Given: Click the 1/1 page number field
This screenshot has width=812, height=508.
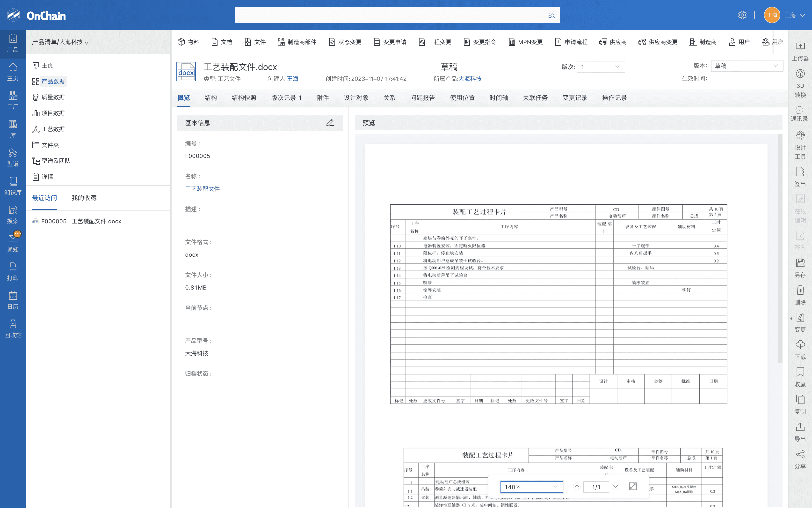Looking at the screenshot, I should click(x=596, y=487).
